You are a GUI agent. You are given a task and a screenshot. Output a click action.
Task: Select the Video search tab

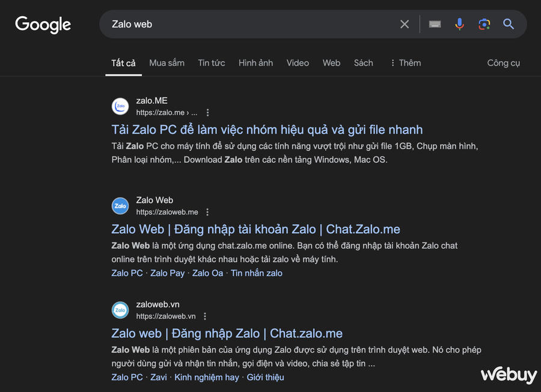click(298, 63)
